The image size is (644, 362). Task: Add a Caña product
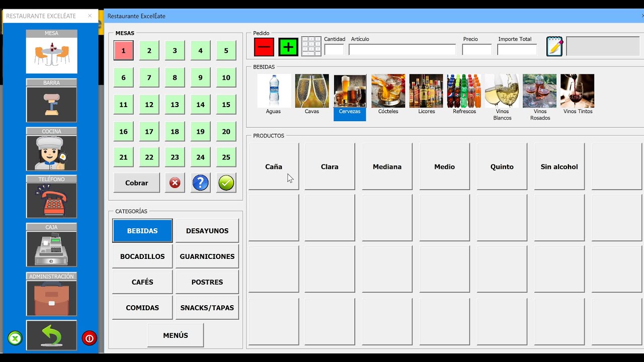[274, 166]
